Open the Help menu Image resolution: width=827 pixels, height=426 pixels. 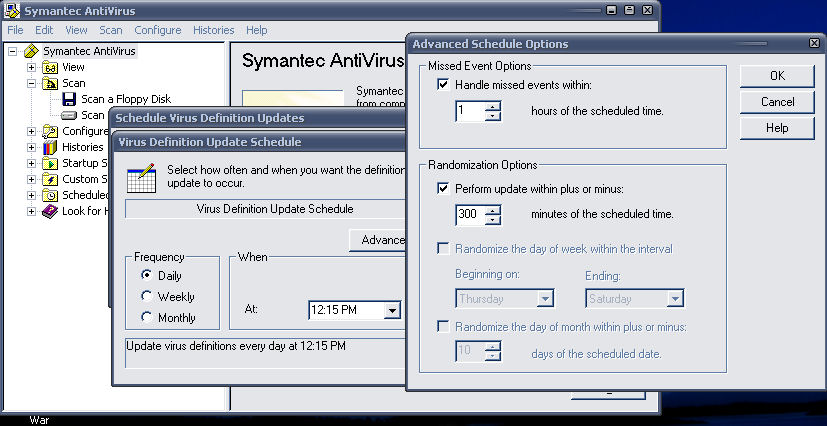256,30
